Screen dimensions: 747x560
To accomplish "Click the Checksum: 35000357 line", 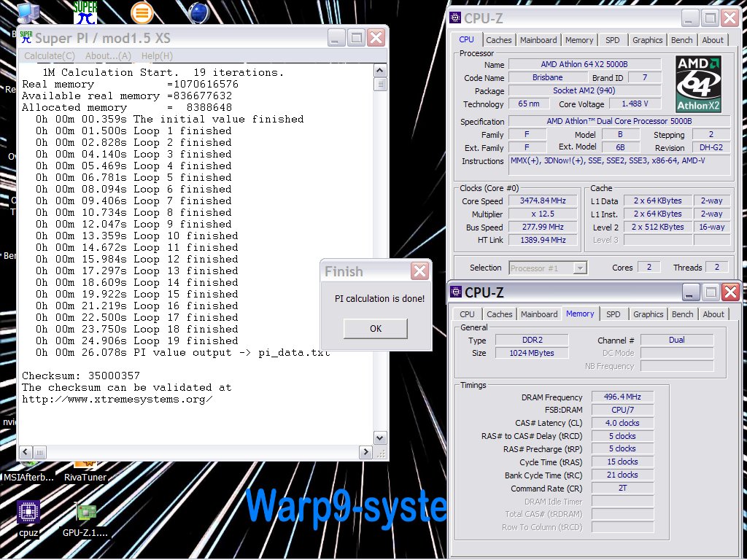I will tap(81, 376).
